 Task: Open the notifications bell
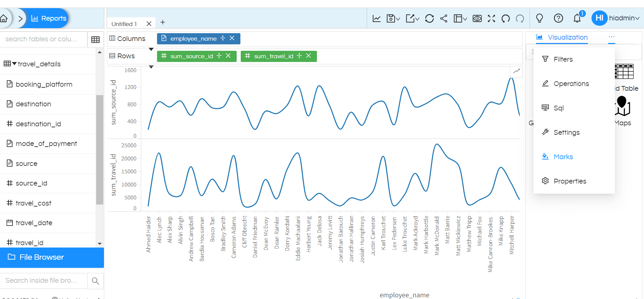pyautogui.click(x=577, y=18)
